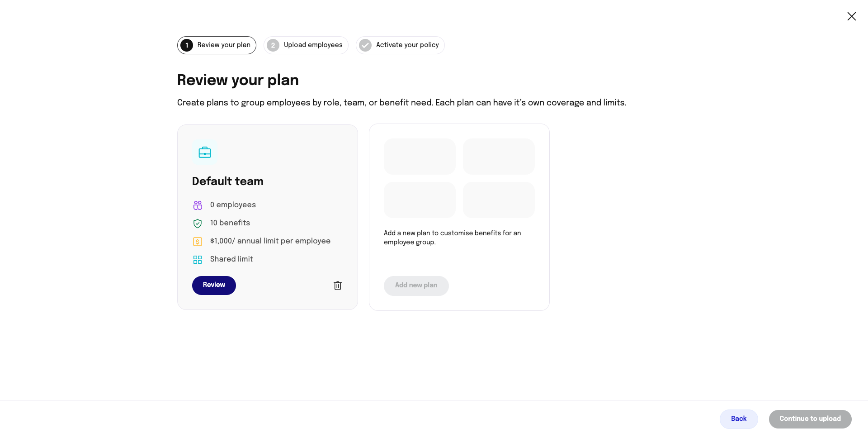Viewport: 868px width, 438px height.
Task: Select the Default team heading
Action: pos(227,181)
